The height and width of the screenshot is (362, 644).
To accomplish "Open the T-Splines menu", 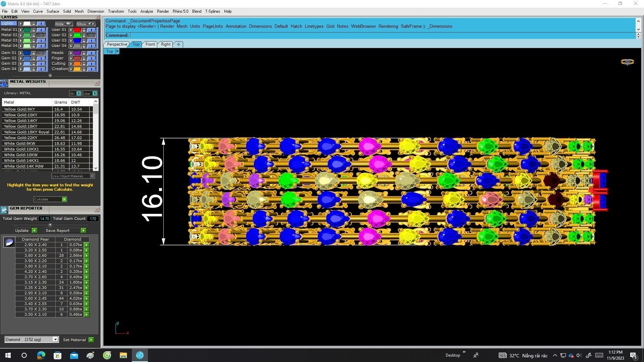I will click(x=212, y=11).
